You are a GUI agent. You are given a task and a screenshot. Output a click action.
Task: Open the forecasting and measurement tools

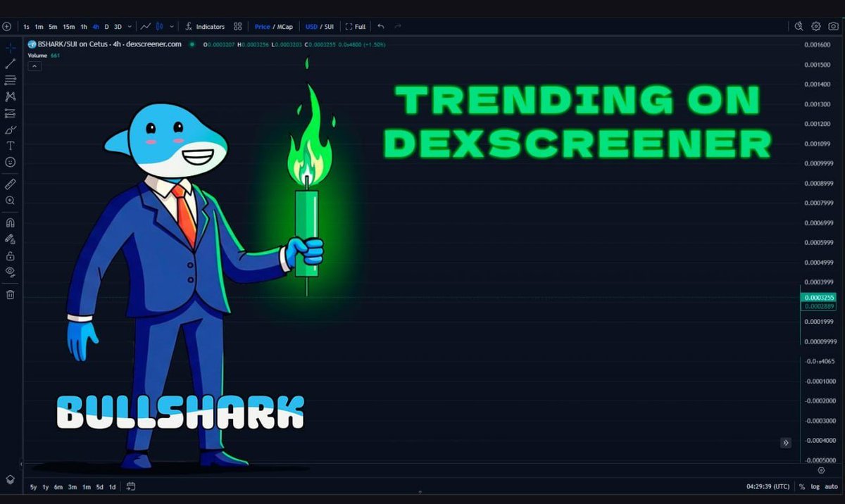11,113
